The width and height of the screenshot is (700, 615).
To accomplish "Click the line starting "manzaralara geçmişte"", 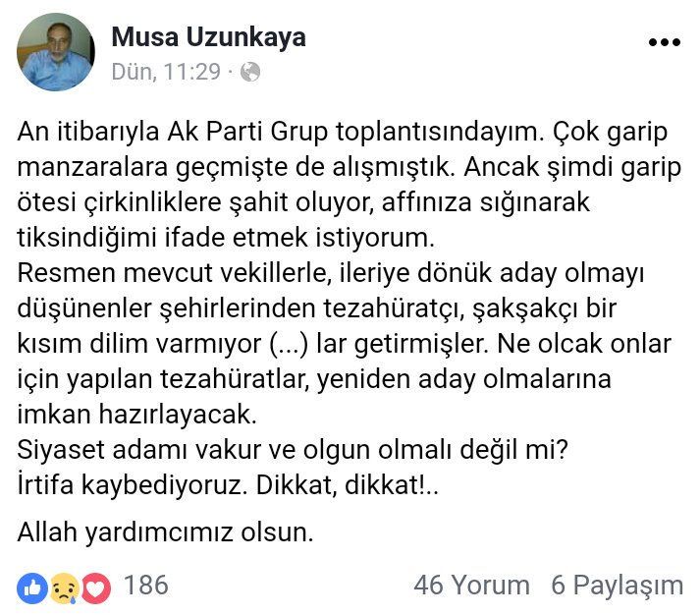I will tap(349, 167).
